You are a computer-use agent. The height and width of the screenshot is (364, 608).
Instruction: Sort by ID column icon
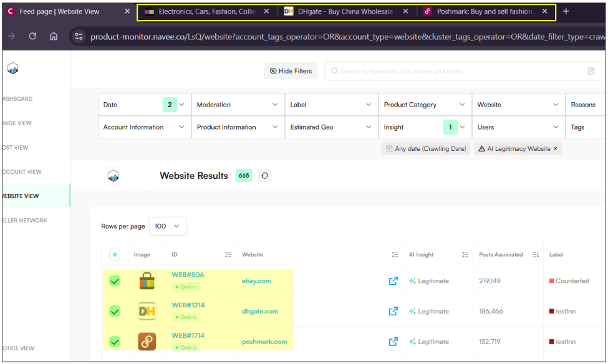pyautogui.click(x=228, y=255)
